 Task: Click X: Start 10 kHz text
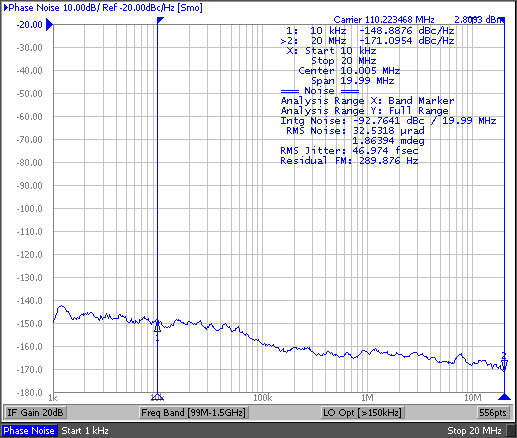point(331,51)
